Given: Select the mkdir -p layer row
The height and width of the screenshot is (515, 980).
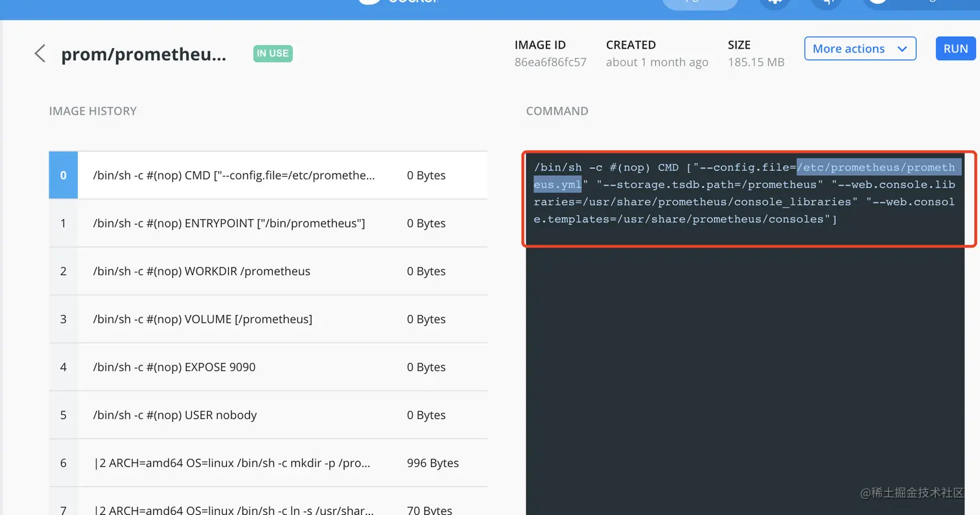Looking at the screenshot, I should point(268,463).
